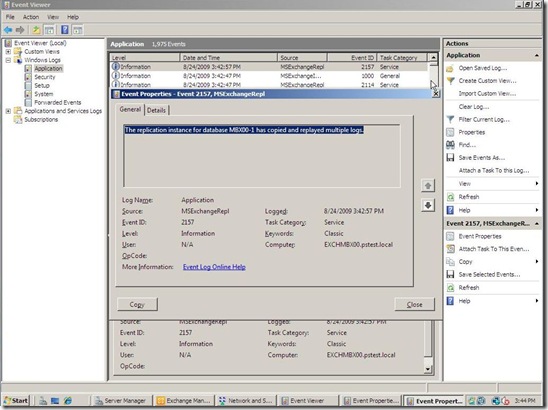Open the Help menu

(73, 17)
